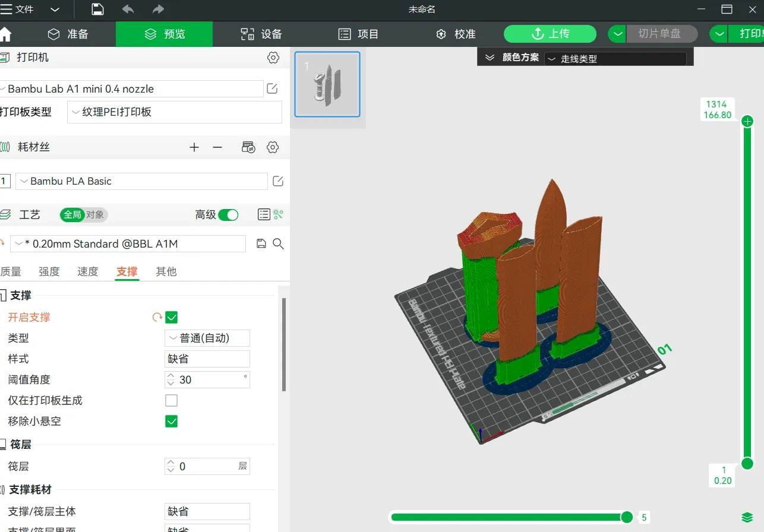Screen dimensions: 764x532
Task: Switch to the 质量 settings tab
Action: pyautogui.click(x=11, y=271)
